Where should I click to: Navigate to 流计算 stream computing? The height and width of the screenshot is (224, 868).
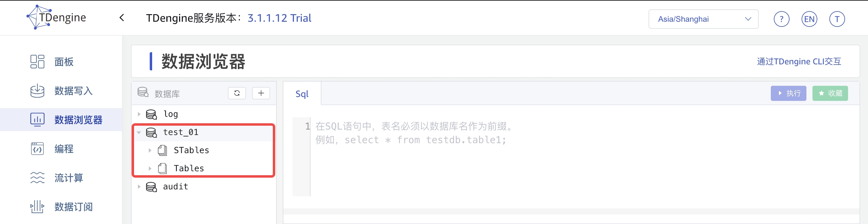pyautogui.click(x=68, y=178)
